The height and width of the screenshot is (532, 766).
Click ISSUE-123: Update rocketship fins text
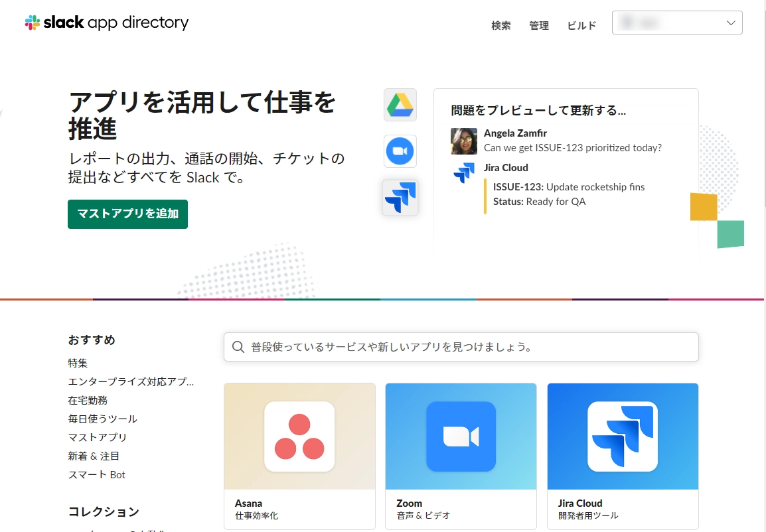(569, 187)
